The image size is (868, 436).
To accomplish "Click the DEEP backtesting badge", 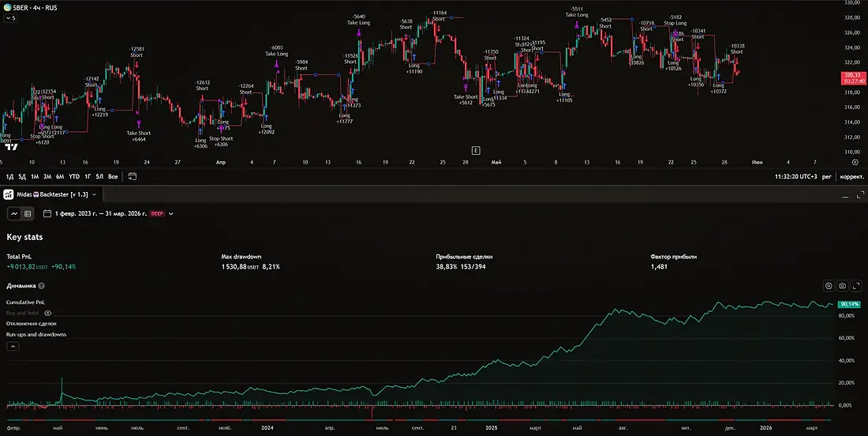I will pos(157,213).
